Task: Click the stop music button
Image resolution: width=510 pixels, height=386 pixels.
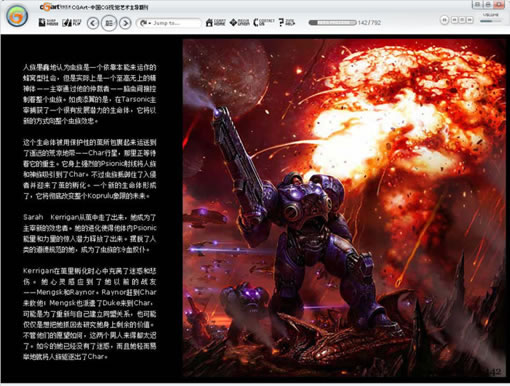Action: coord(462,20)
